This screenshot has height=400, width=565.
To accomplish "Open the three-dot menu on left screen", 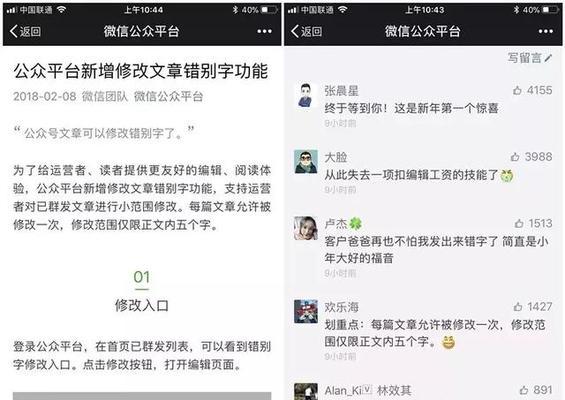I will (264, 31).
